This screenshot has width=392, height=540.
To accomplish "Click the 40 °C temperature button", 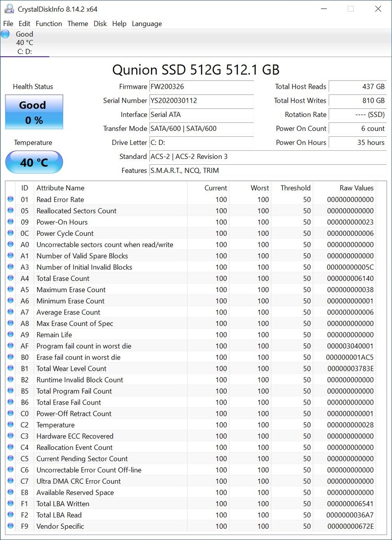I will coord(34,162).
